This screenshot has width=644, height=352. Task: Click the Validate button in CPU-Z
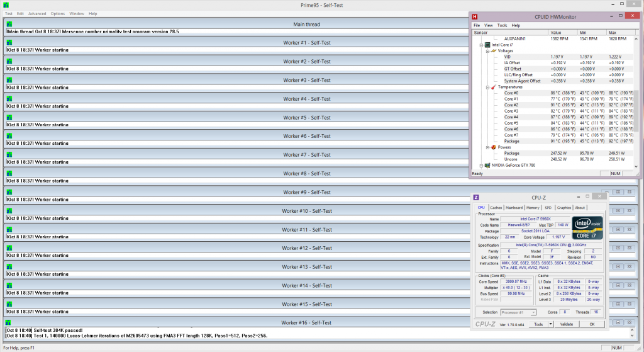tap(567, 324)
